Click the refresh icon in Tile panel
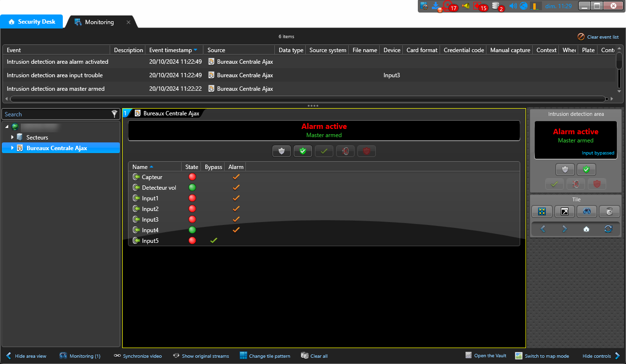The width and height of the screenshot is (626, 364). click(x=608, y=229)
